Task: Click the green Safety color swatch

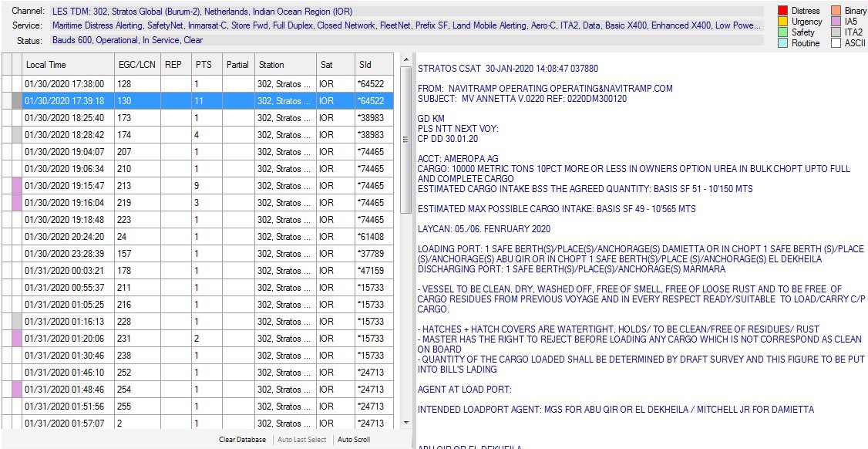Action: [782, 32]
